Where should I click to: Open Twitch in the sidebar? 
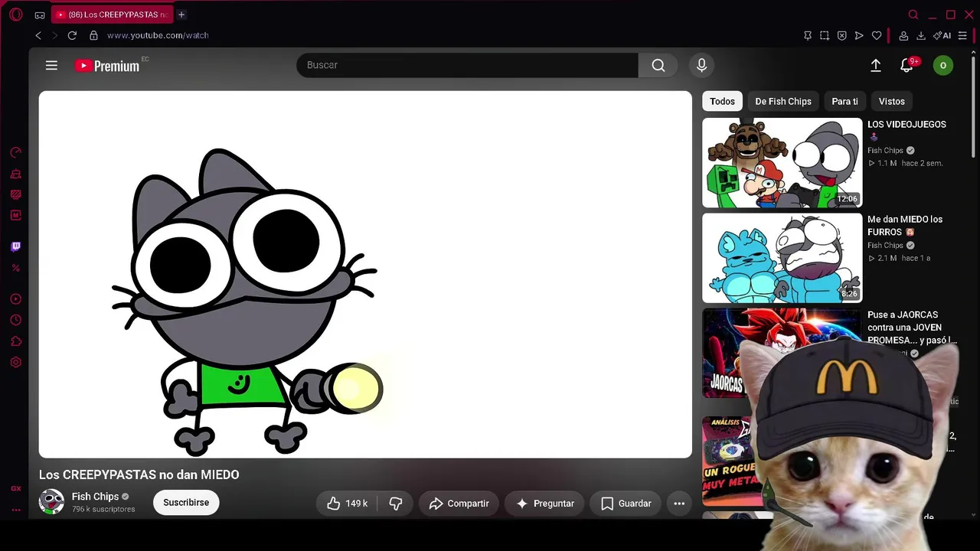pyautogui.click(x=15, y=246)
